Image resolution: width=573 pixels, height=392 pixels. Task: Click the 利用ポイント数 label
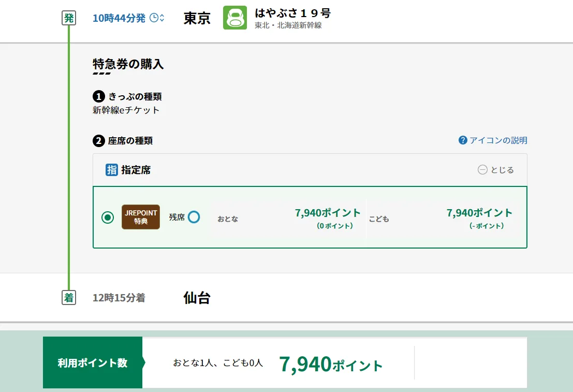[93, 363]
